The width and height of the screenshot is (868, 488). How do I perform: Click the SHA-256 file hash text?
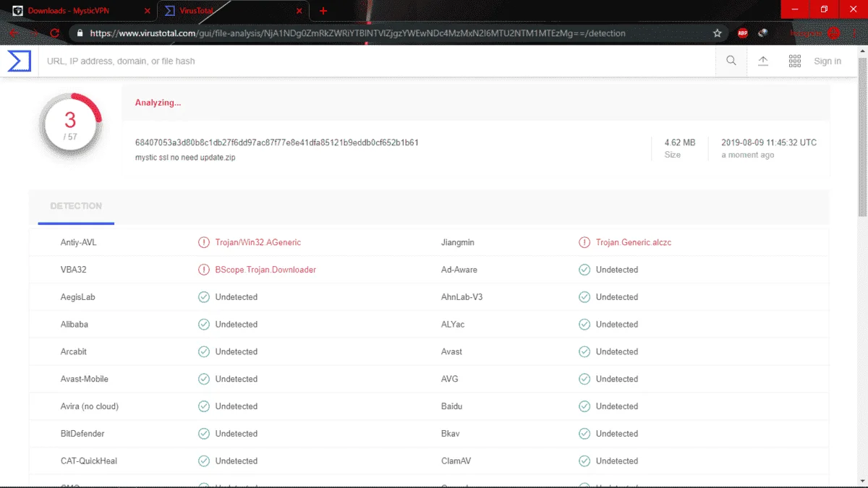277,142
